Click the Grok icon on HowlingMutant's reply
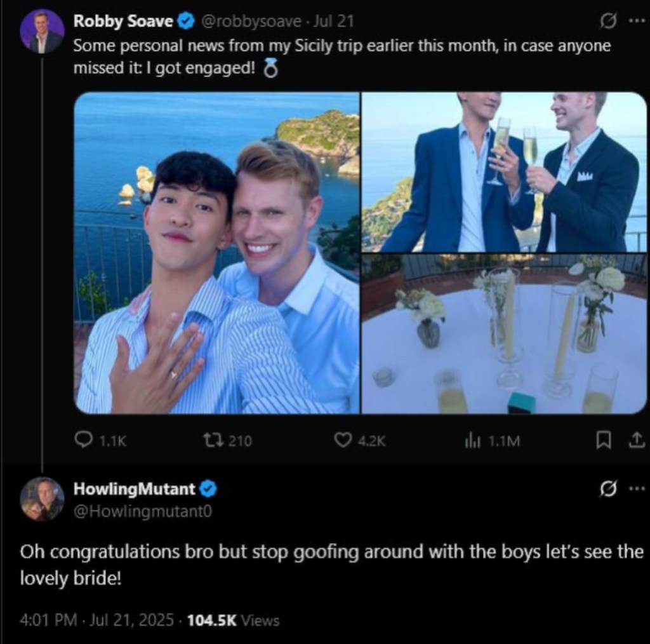The width and height of the screenshot is (650, 644). (x=609, y=489)
